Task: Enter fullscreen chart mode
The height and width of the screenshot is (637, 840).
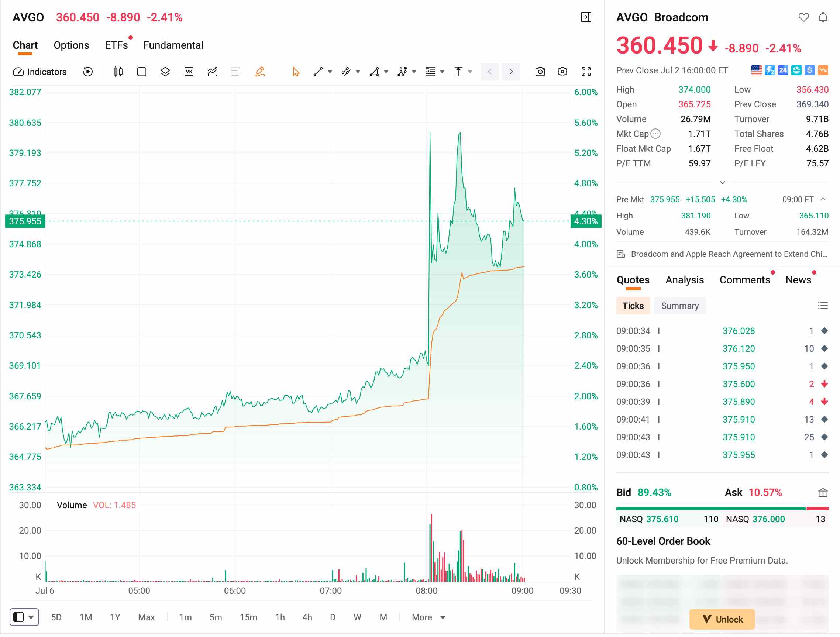Action: [586, 72]
